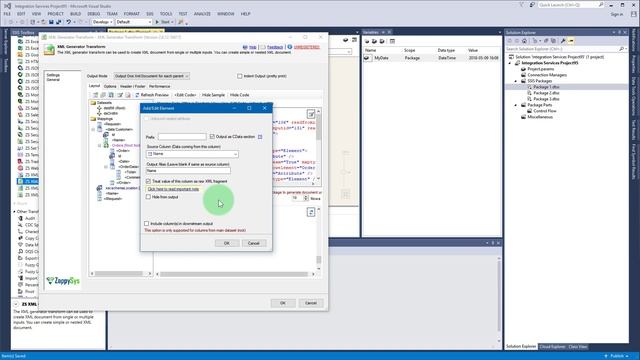Open the Develop configuration dropdown in toolbar
Image resolution: width=640 pixels, height=360 pixels.
(101, 22)
